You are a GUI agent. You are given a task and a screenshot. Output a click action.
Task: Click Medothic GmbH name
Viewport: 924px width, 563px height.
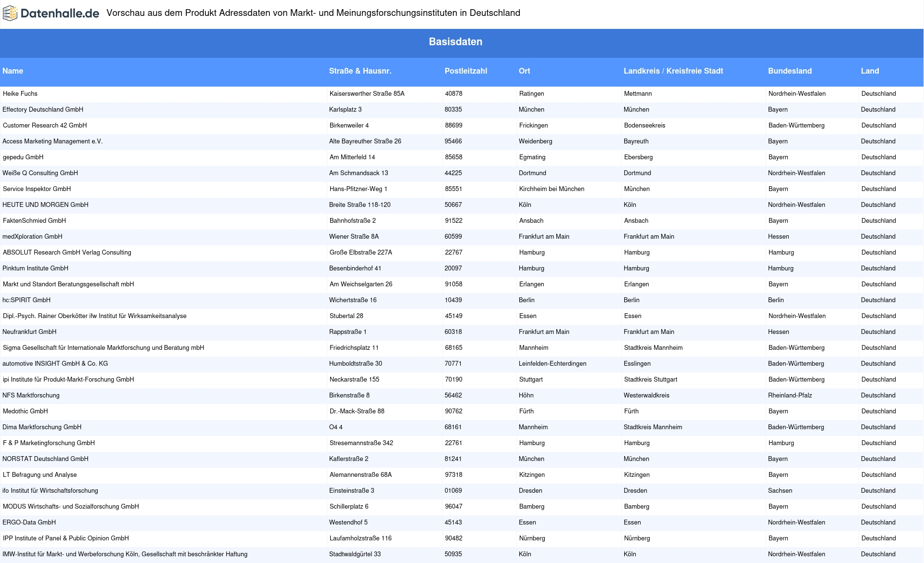click(25, 411)
